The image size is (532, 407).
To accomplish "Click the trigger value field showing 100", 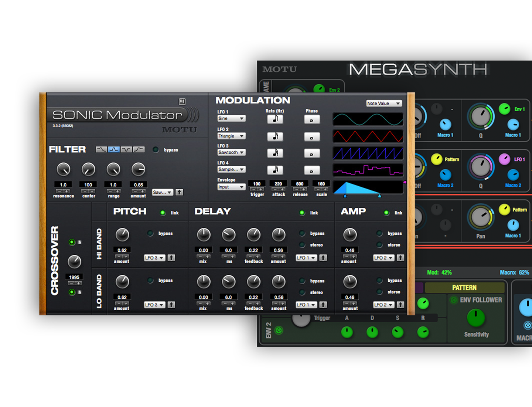I will 257,184.
